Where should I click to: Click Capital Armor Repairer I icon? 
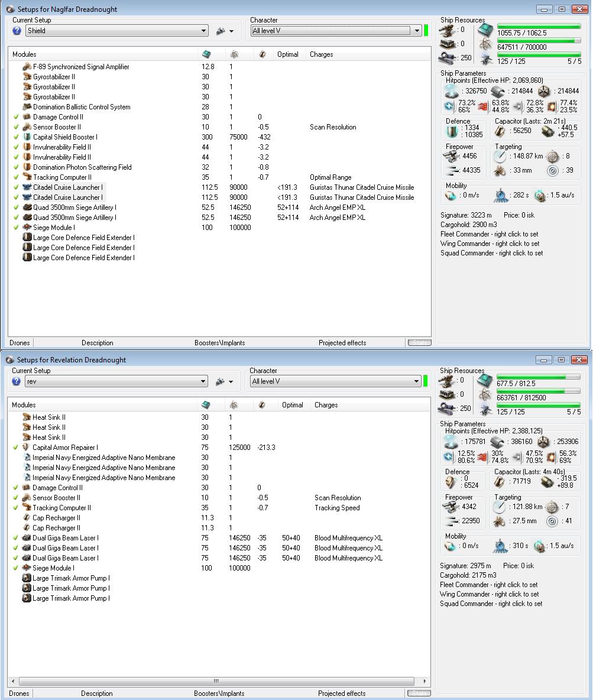(27, 447)
